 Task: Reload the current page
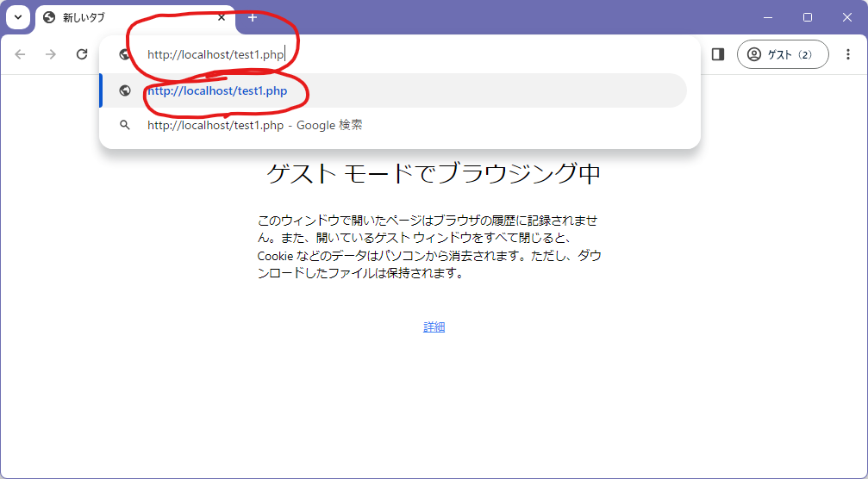pyautogui.click(x=82, y=54)
